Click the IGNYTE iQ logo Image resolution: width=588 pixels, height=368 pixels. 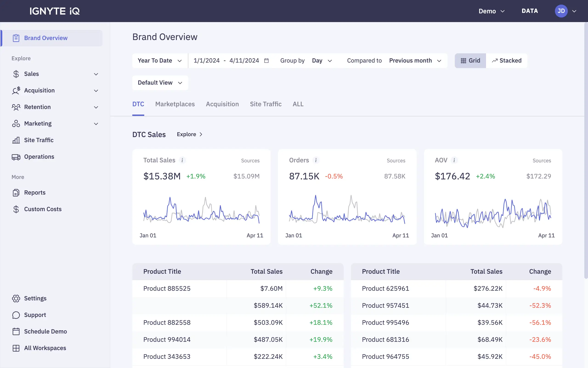click(x=55, y=11)
